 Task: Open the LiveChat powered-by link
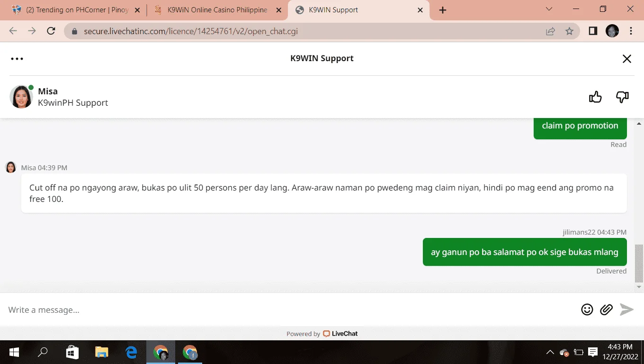[340, 334]
